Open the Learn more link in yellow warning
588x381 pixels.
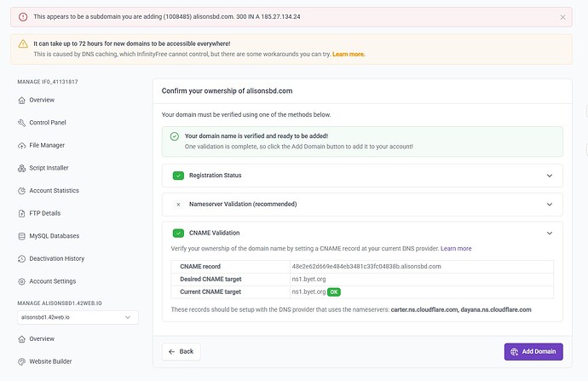coord(348,54)
